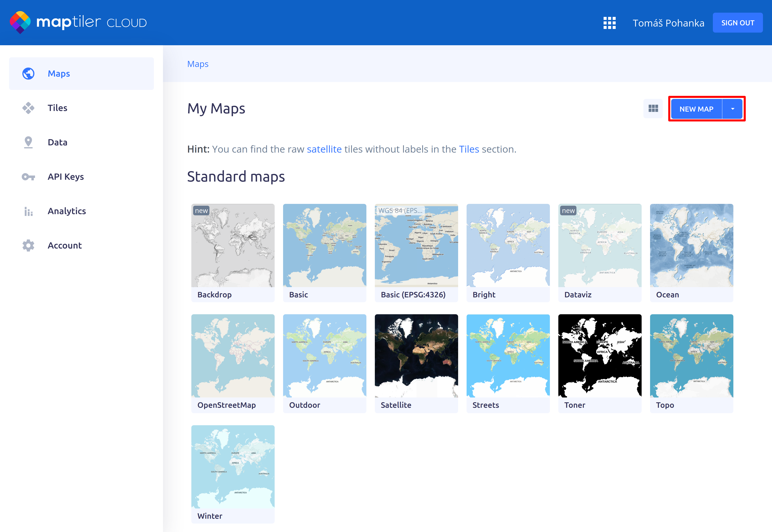Click the Tiles diamond sidebar icon
This screenshot has height=532, width=772.
[28, 108]
